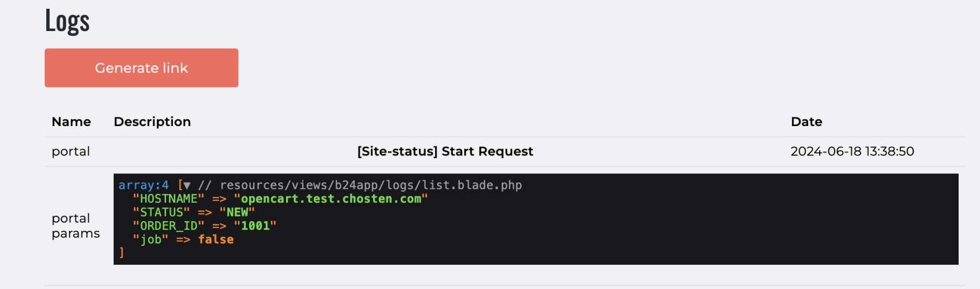This screenshot has height=289, width=980.
Task: Click the NEW status value
Action: (x=237, y=212)
